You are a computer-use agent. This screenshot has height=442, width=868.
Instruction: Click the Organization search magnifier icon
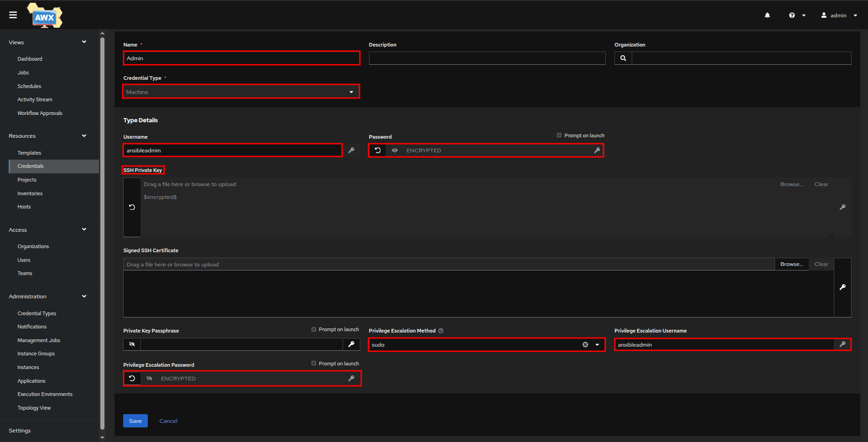[623, 58]
